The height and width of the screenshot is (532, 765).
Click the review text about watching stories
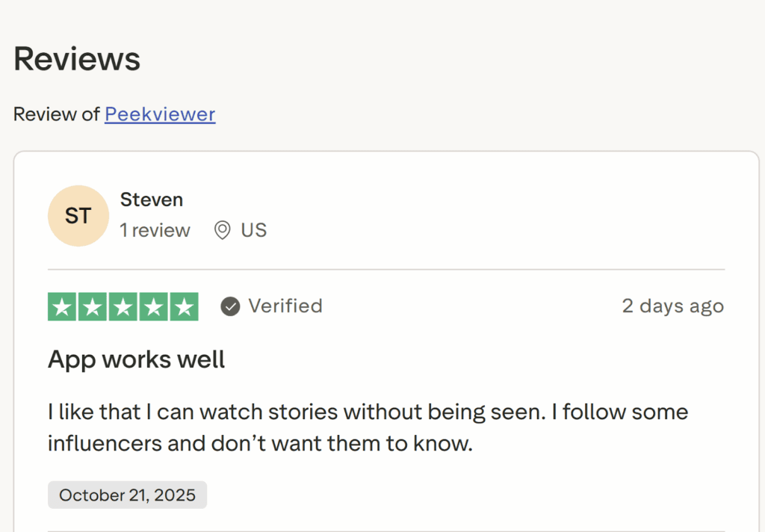[368, 412]
